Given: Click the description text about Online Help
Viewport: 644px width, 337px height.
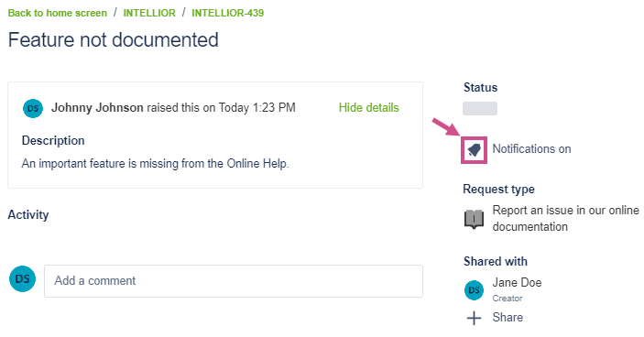Looking at the screenshot, I should (155, 163).
